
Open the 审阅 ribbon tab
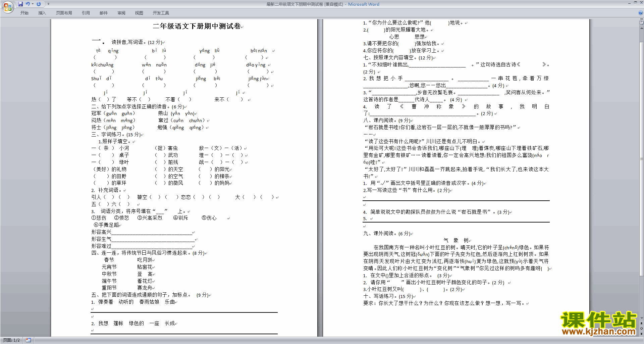121,13
